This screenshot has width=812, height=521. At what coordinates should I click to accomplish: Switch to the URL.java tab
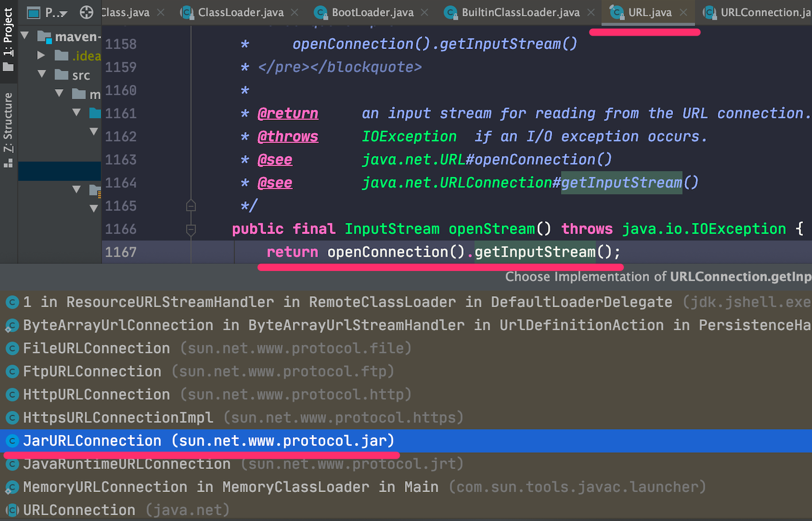[650, 12]
